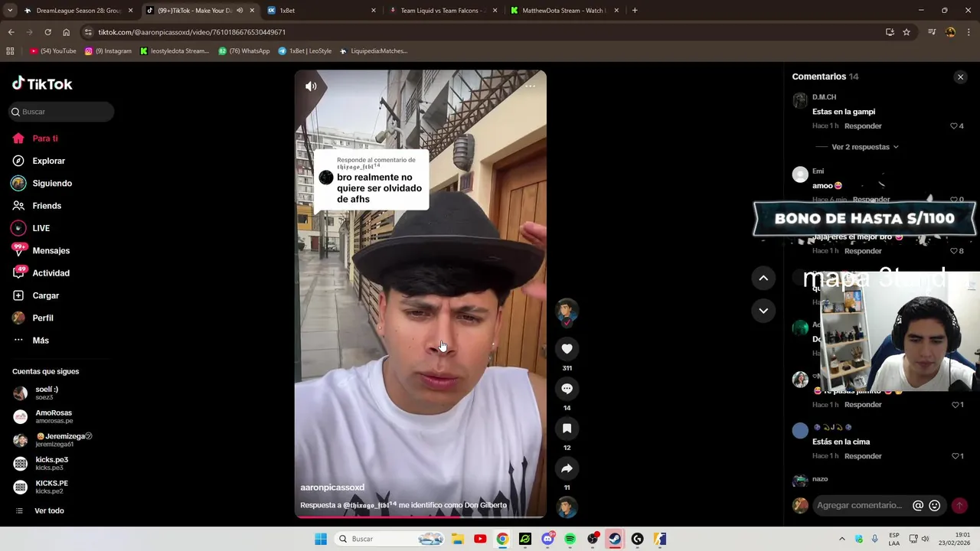Open the Windows Start menu
Viewport: 980px width, 551px height.
coord(321,539)
